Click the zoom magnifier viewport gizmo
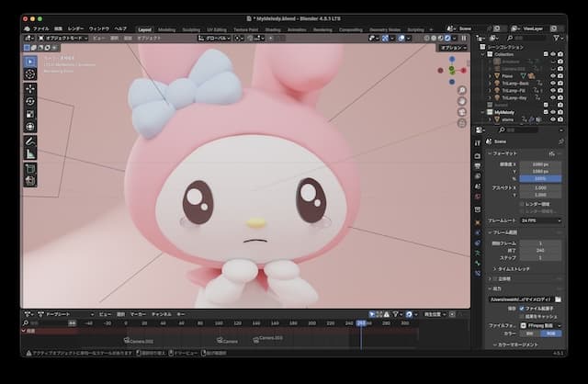The width and height of the screenshot is (588, 384). click(463, 89)
